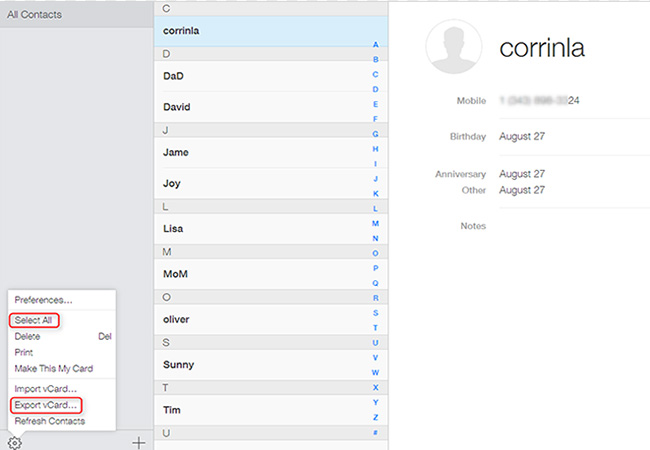
Task: Open Preferences... in the gear menu
Action: pos(44,300)
